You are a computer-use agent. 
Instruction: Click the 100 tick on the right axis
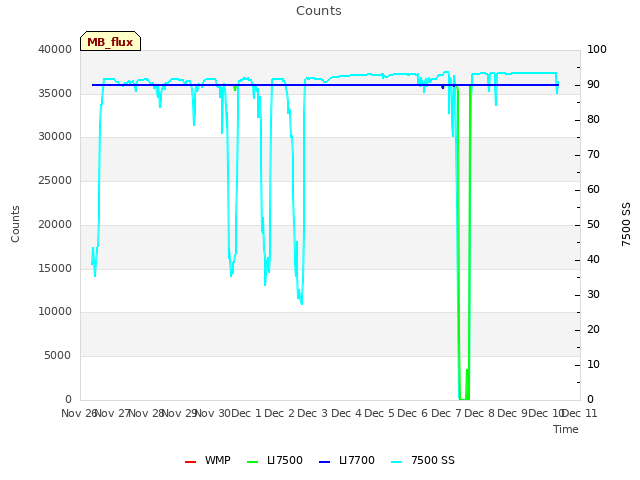point(597,49)
